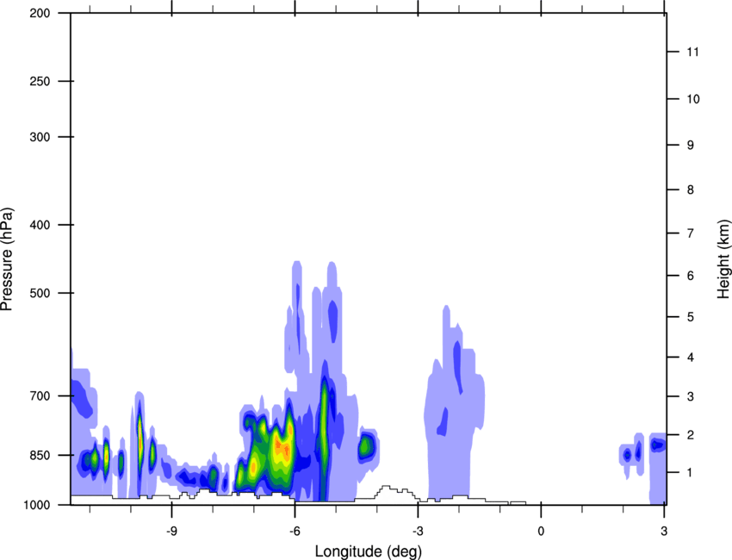Click the 8 km height label
This screenshot has height=560, width=732.
coord(691,190)
